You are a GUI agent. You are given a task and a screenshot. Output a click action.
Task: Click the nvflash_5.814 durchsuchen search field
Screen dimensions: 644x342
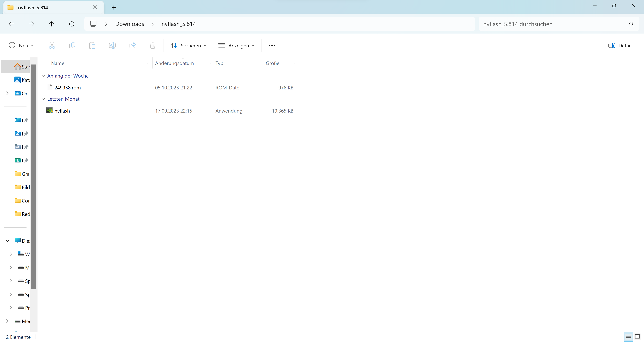[x=550, y=24]
